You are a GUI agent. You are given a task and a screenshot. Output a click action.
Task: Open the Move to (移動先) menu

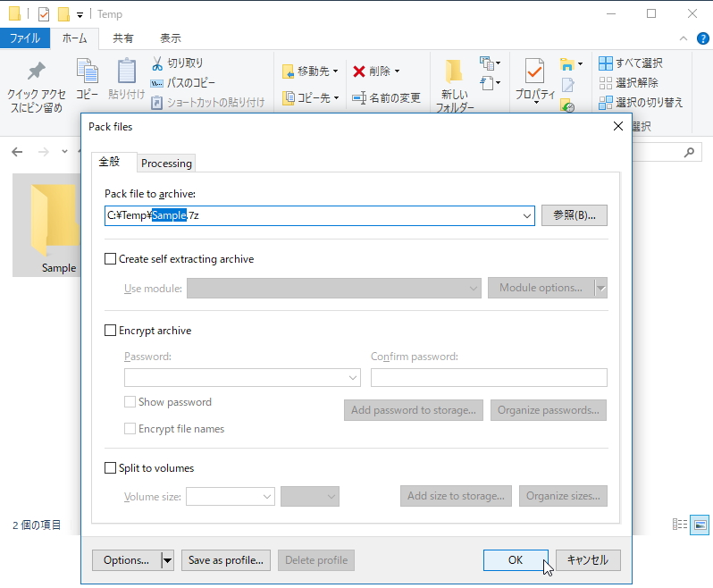(x=310, y=71)
